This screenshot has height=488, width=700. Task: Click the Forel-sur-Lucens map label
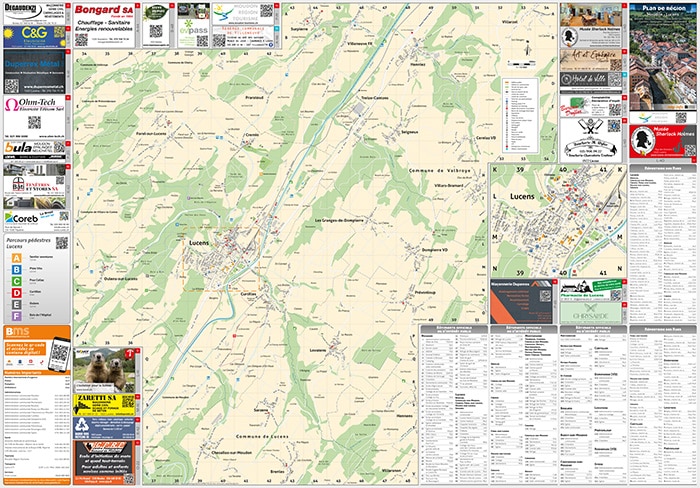(x=151, y=133)
